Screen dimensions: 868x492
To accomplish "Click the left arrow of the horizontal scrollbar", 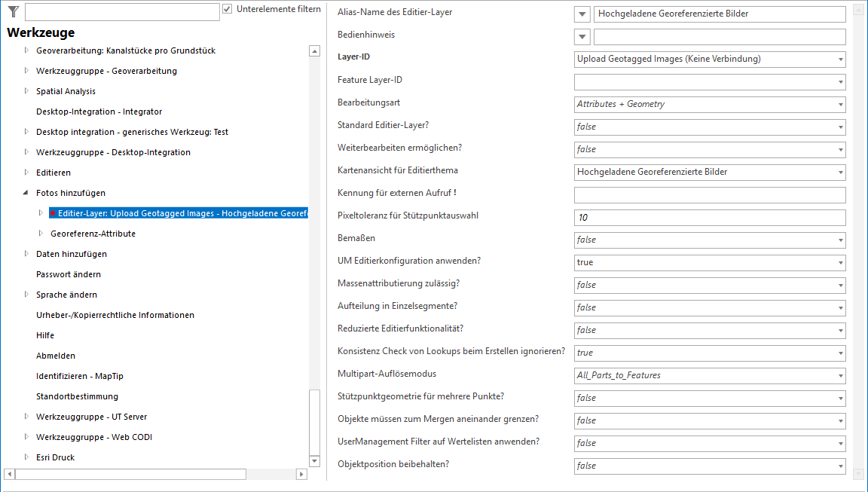I will (x=8, y=475).
